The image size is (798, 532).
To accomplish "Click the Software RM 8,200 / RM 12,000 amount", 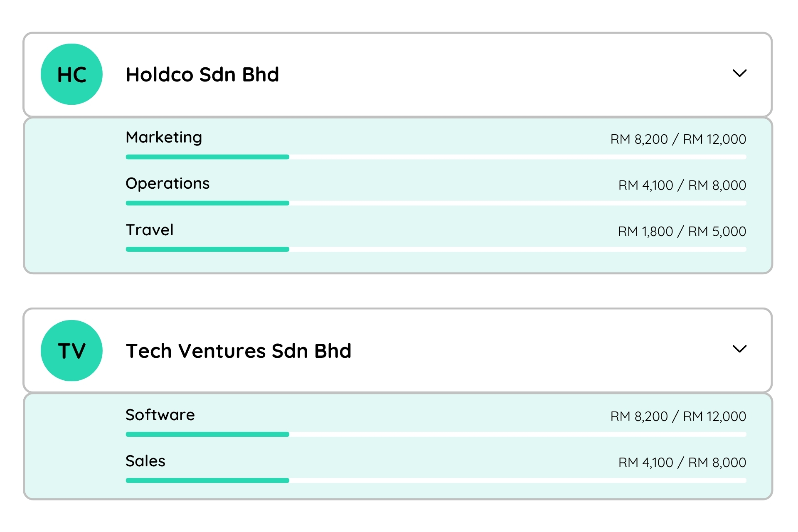I will (x=678, y=416).
